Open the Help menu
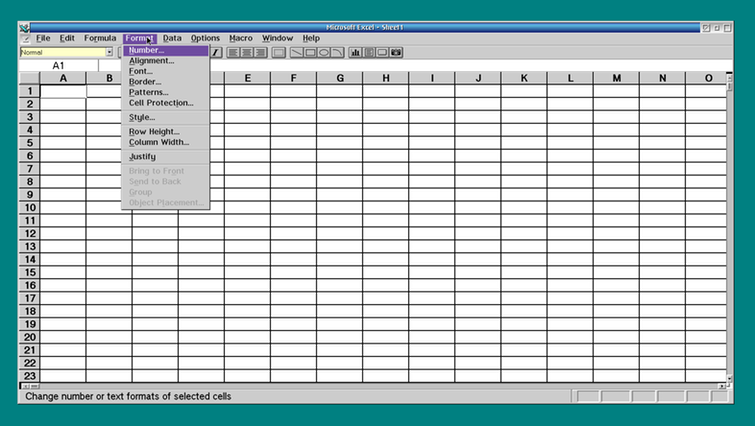 coord(311,38)
